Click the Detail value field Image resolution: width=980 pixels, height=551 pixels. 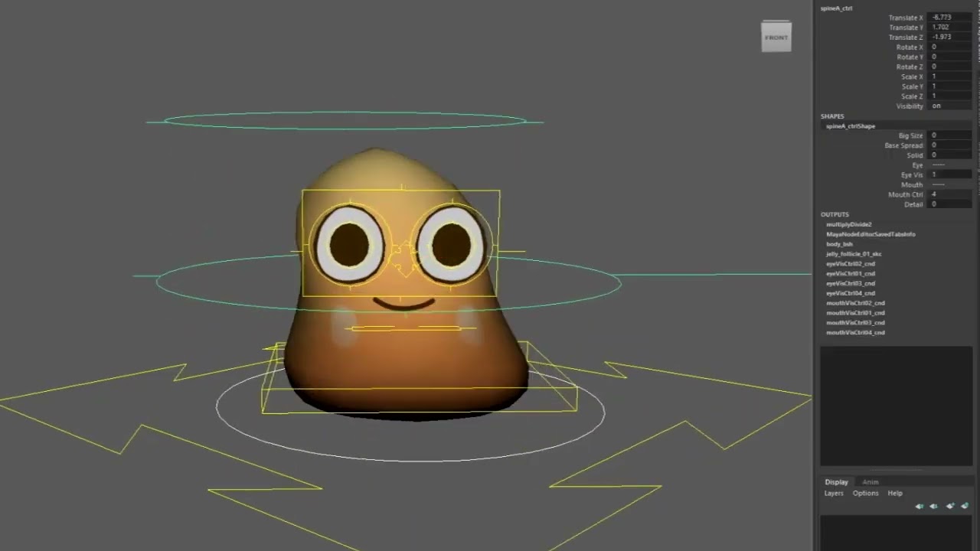(x=949, y=204)
